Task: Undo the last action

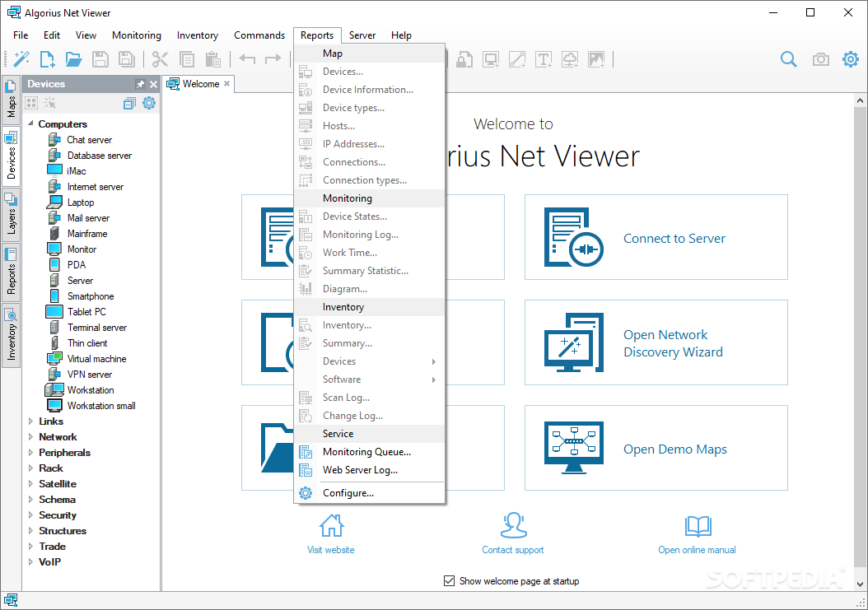Action: coord(247,58)
